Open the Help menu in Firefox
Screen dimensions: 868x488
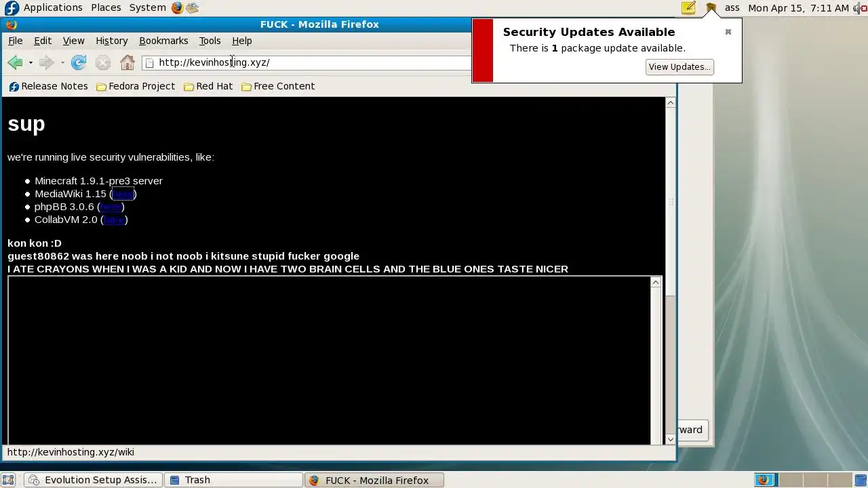(x=241, y=41)
